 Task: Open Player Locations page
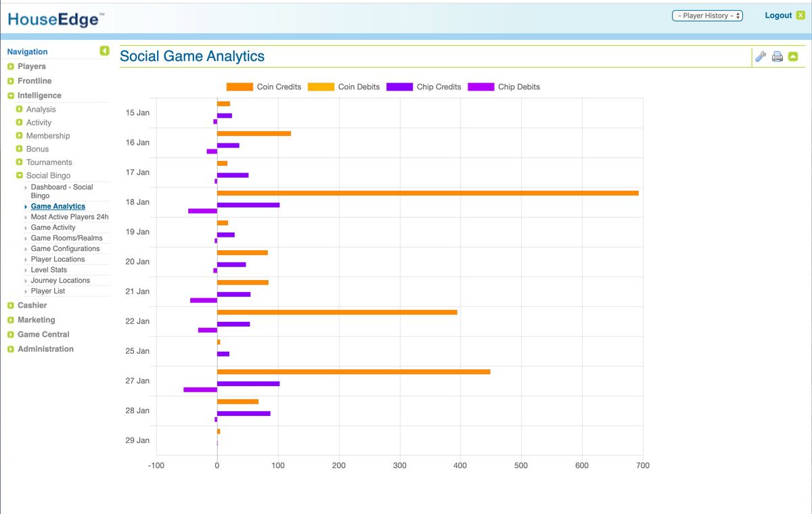click(58, 259)
